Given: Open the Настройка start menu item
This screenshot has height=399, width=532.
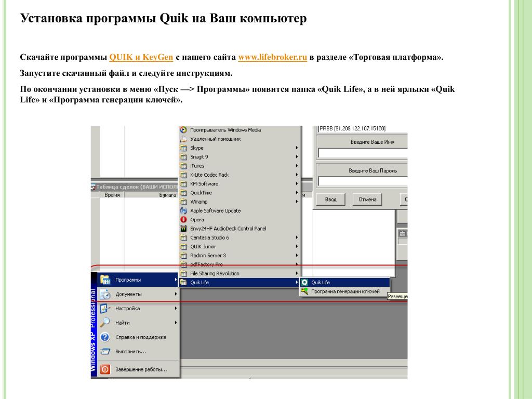Looking at the screenshot, I should tap(138, 309).
